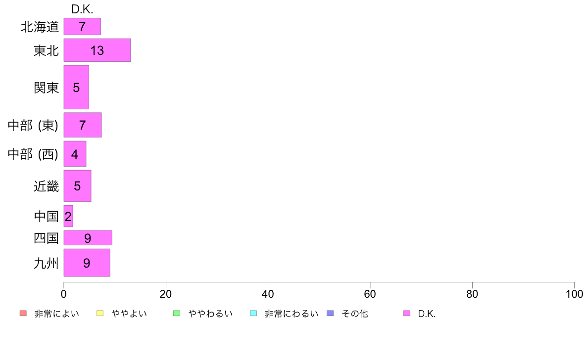Click the 非常にわるい legend text

292,314
